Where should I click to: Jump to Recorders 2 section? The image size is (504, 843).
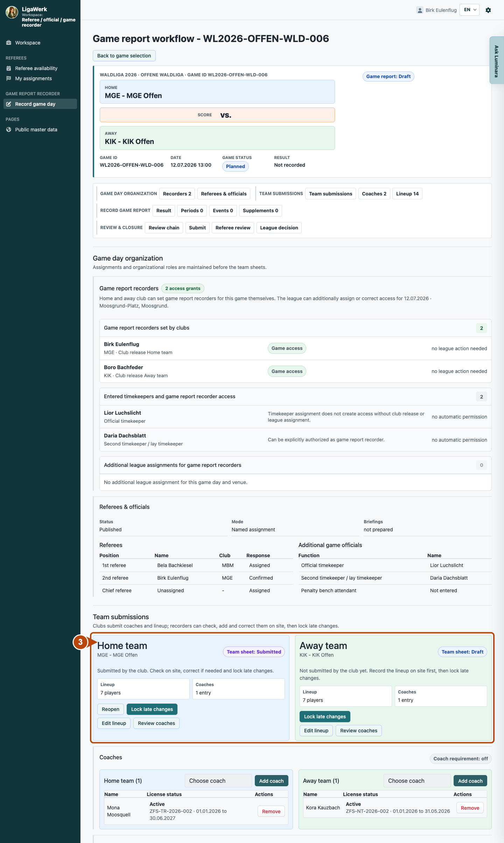(177, 194)
